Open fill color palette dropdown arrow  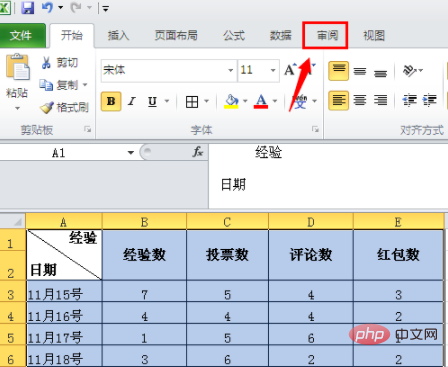pyautogui.click(x=245, y=101)
